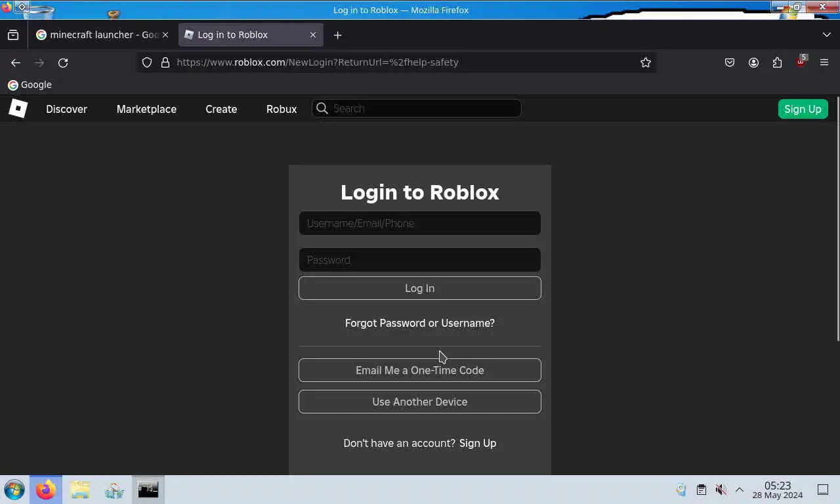View site security padlock info

click(x=165, y=62)
